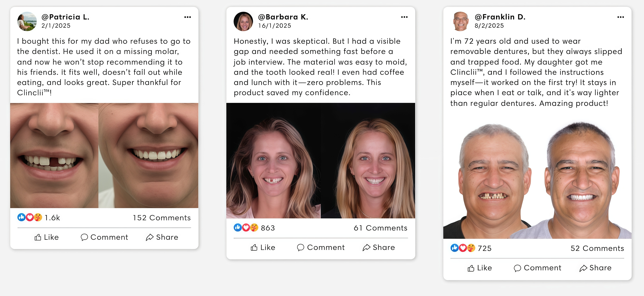Click the Share arrow on Patricia's post
Image resolution: width=644 pixels, height=296 pixels.
click(150, 237)
